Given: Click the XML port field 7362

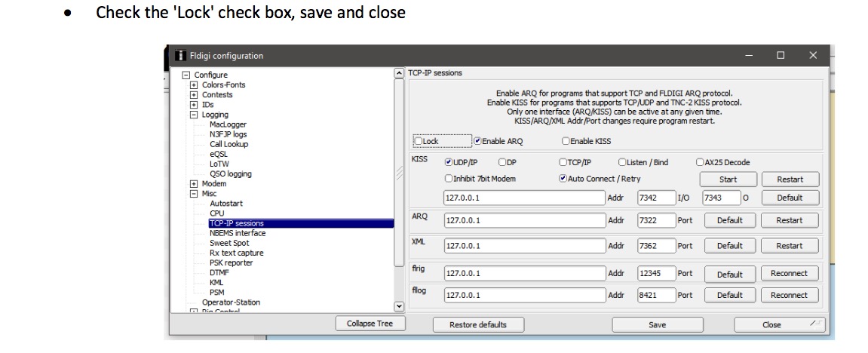Looking at the screenshot, I should click(x=656, y=246).
